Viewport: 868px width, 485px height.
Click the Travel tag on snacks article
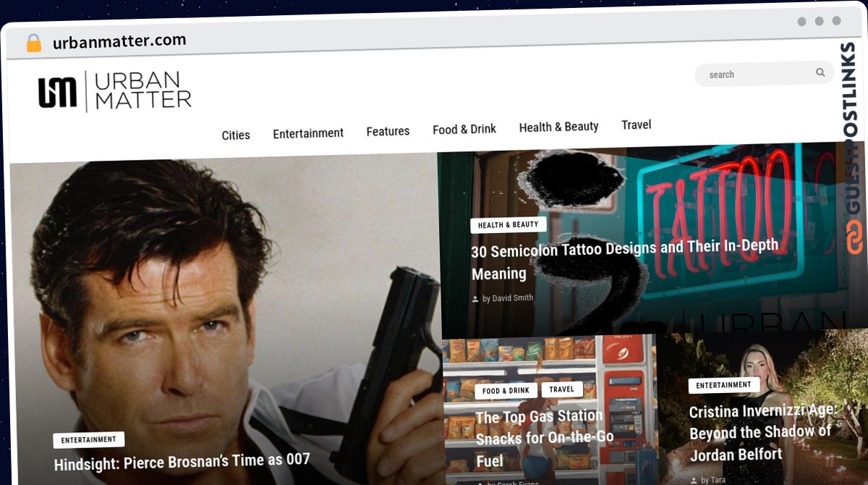(x=561, y=389)
